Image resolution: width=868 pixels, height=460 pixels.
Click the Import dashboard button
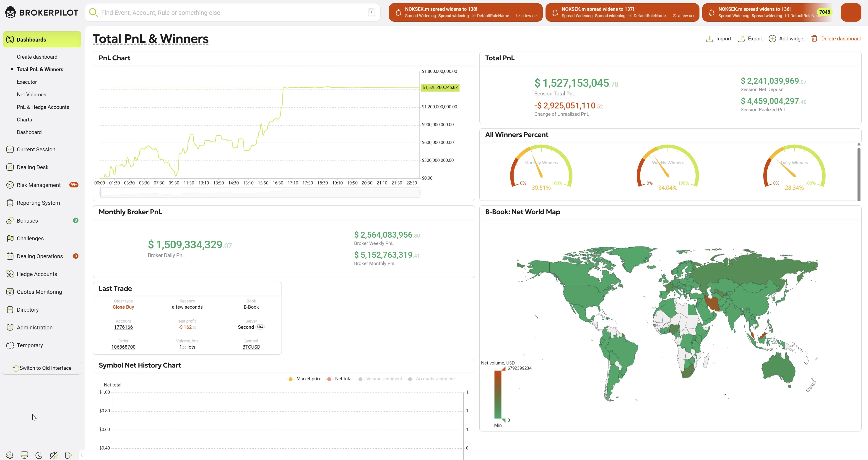[718, 39]
